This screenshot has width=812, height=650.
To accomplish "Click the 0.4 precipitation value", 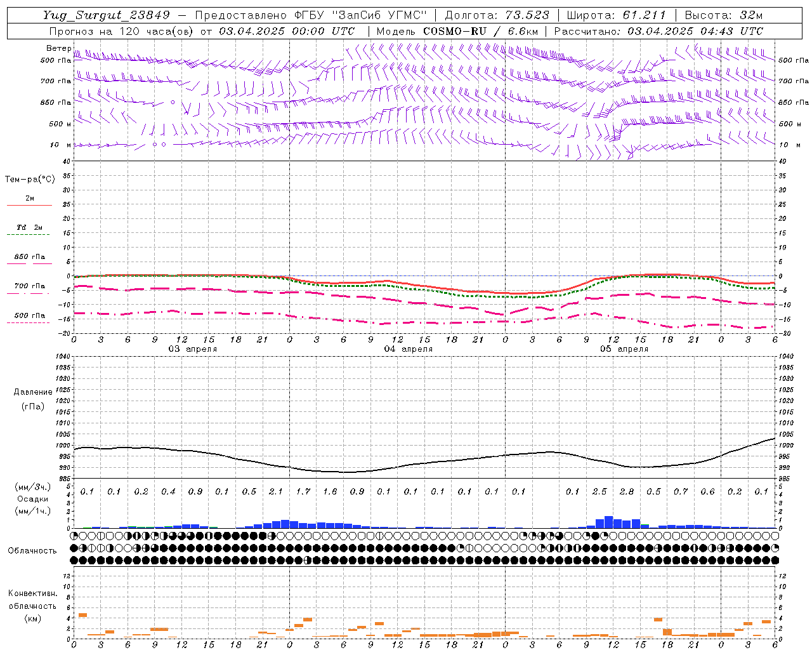I will pyautogui.click(x=168, y=492).
